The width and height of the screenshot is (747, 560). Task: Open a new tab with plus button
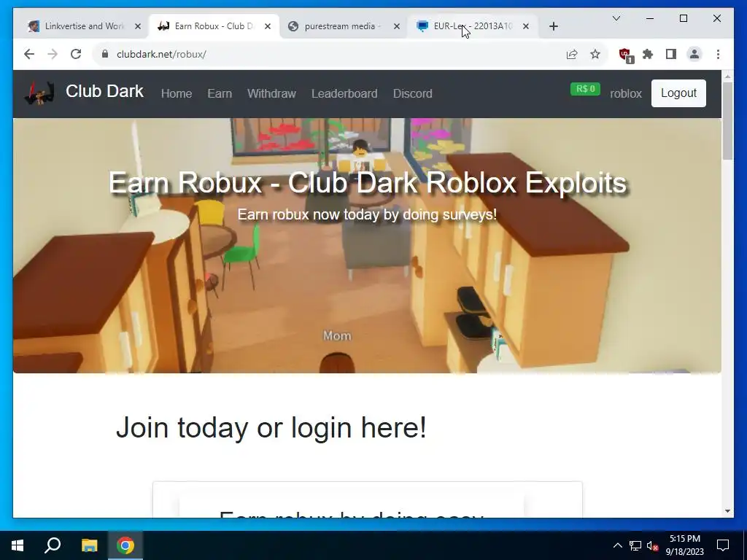[553, 27]
